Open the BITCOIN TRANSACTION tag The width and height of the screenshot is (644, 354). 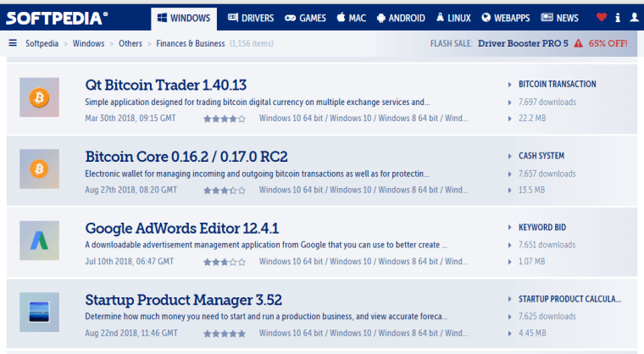557,84
